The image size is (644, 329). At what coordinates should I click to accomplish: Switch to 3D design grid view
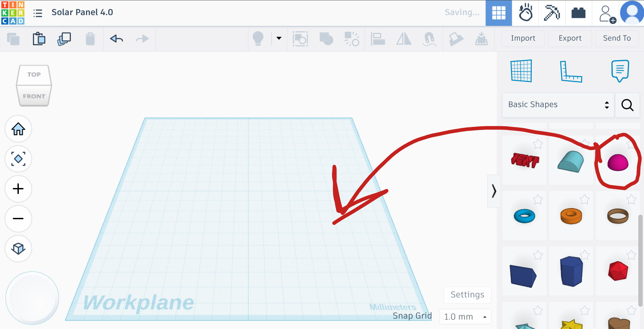point(499,13)
